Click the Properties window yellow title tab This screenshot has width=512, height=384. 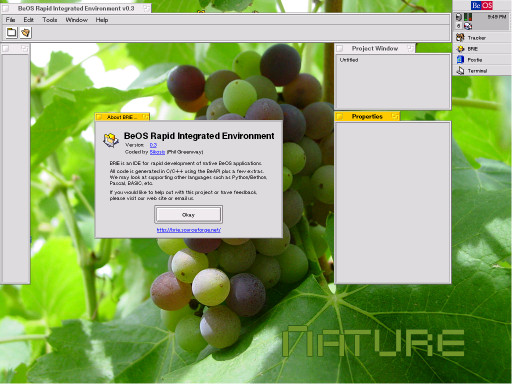[x=367, y=116]
